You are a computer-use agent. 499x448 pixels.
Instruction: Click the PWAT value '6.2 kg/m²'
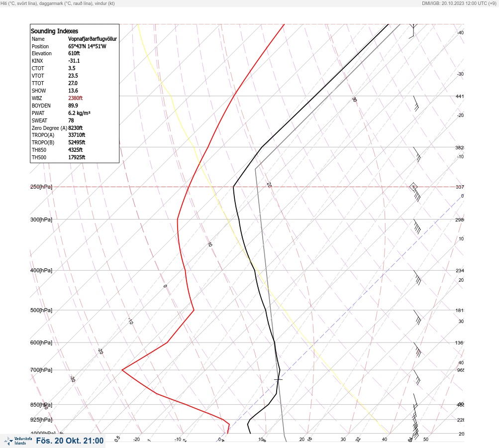[79, 113]
